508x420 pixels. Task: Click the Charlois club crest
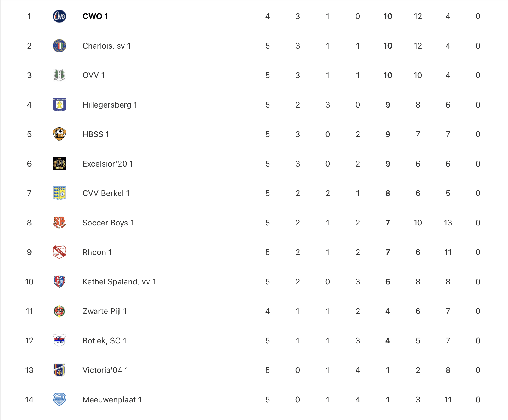click(59, 46)
